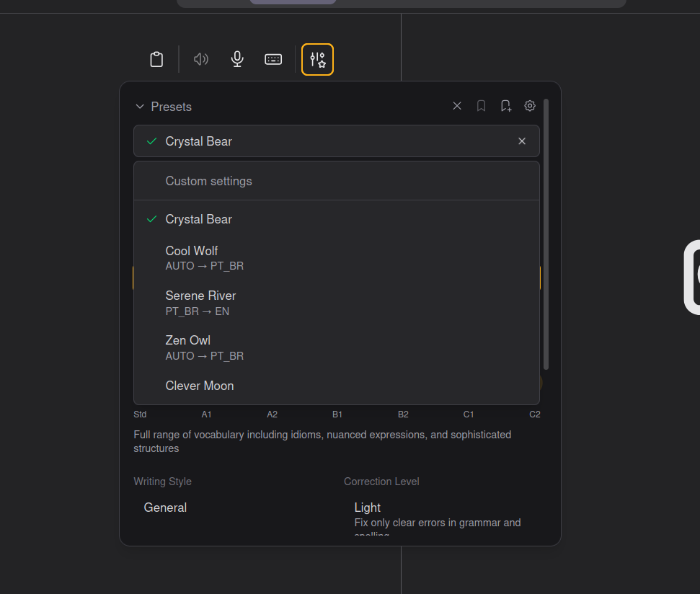Screen dimensions: 700x594
Task: Choose the Clever Moon preset
Action: click(200, 386)
